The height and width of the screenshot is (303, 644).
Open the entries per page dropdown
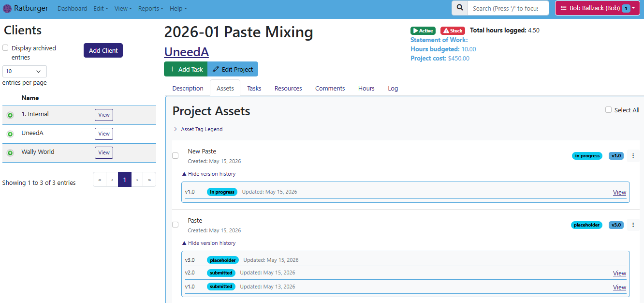(25, 71)
